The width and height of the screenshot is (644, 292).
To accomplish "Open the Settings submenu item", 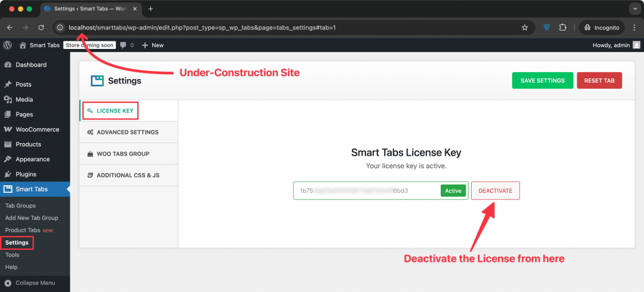I will pos(17,242).
